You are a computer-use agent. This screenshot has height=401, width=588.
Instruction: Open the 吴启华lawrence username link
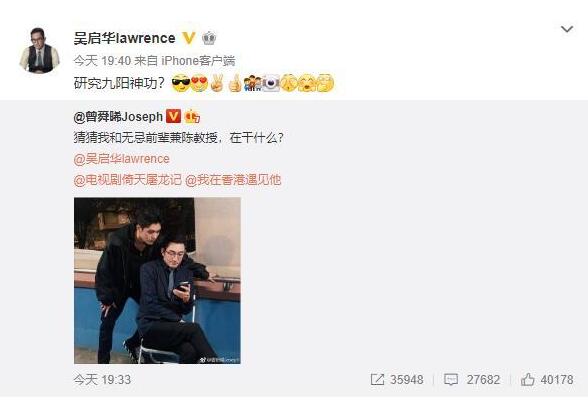click(124, 38)
